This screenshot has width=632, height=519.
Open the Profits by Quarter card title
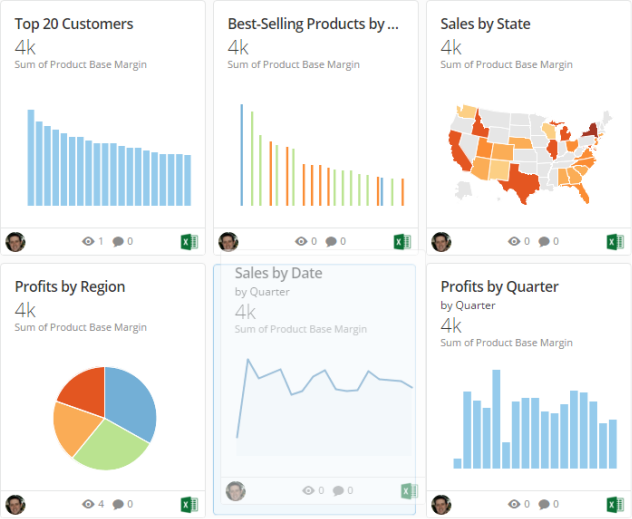coord(499,287)
